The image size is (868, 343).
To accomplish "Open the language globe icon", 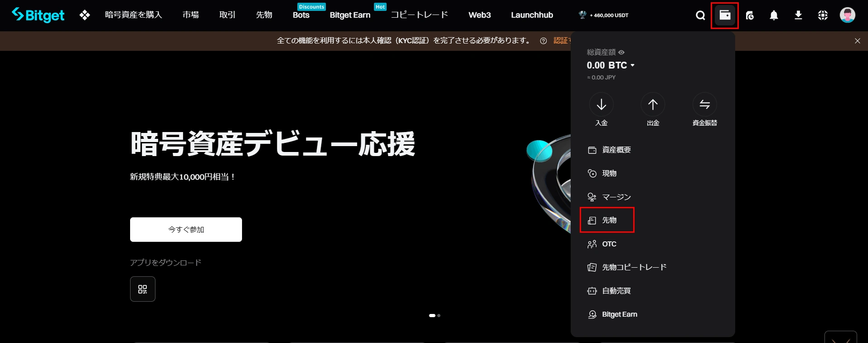I will (x=823, y=15).
